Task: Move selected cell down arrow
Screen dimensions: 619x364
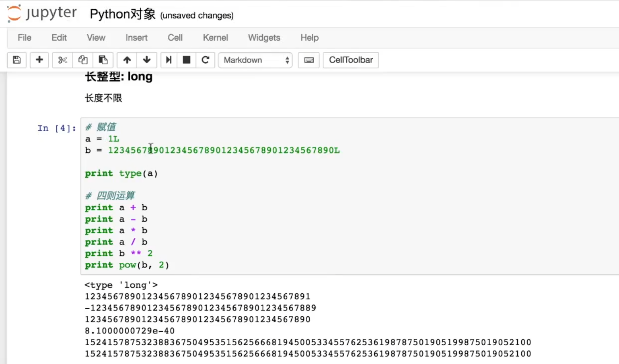Action: (x=147, y=60)
